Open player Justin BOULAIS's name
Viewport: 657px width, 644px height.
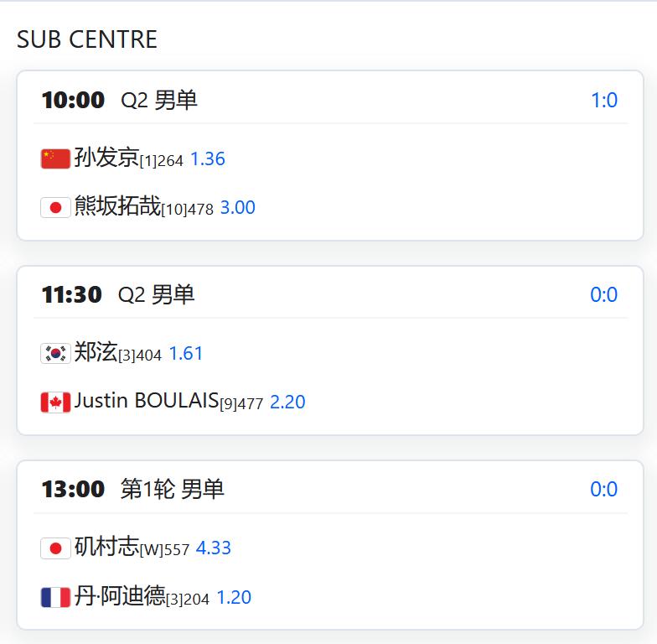pos(146,401)
